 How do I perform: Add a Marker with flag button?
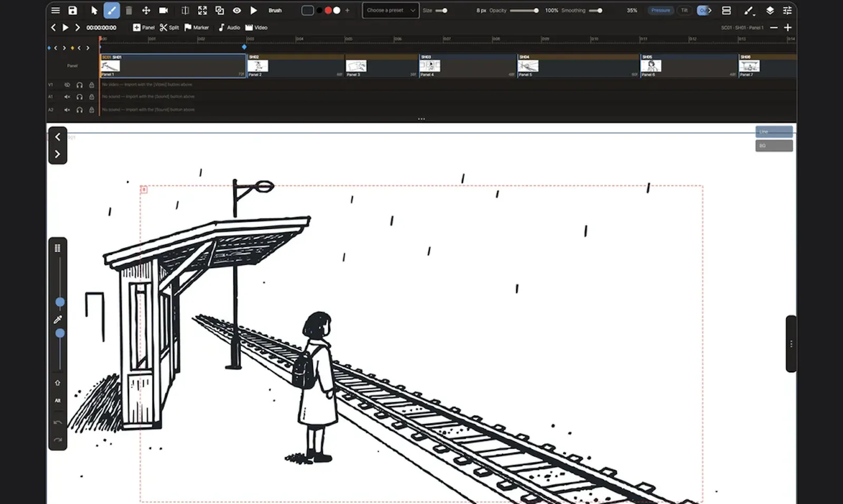[x=197, y=27]
